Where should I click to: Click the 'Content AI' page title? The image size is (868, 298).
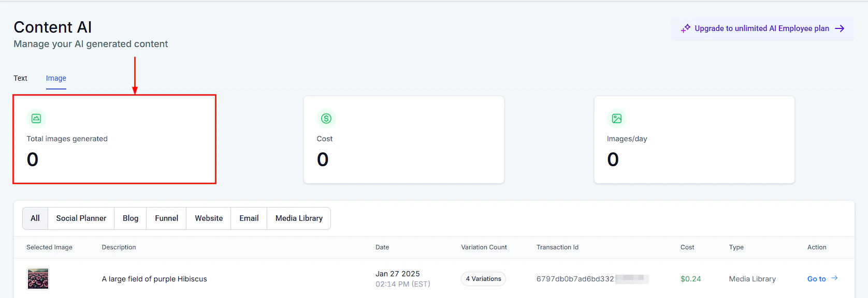[53, 27]
